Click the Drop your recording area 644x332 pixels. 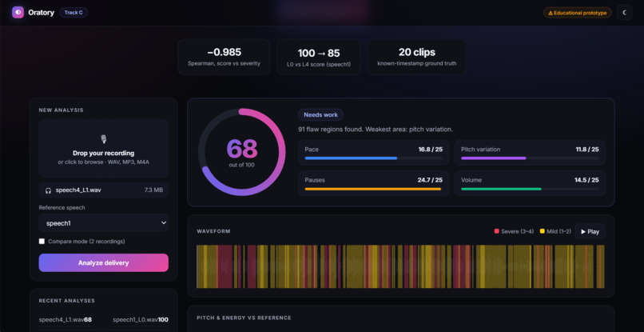tap(104, 149)
